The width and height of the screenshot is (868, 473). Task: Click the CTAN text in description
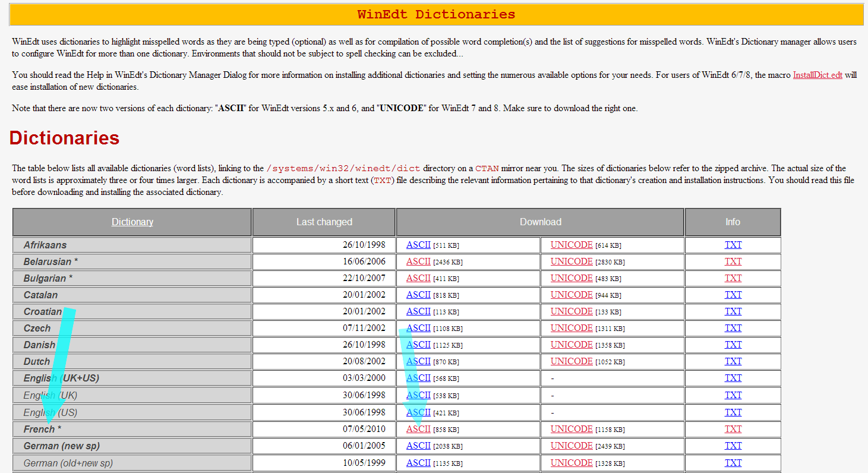coord(487,169)
